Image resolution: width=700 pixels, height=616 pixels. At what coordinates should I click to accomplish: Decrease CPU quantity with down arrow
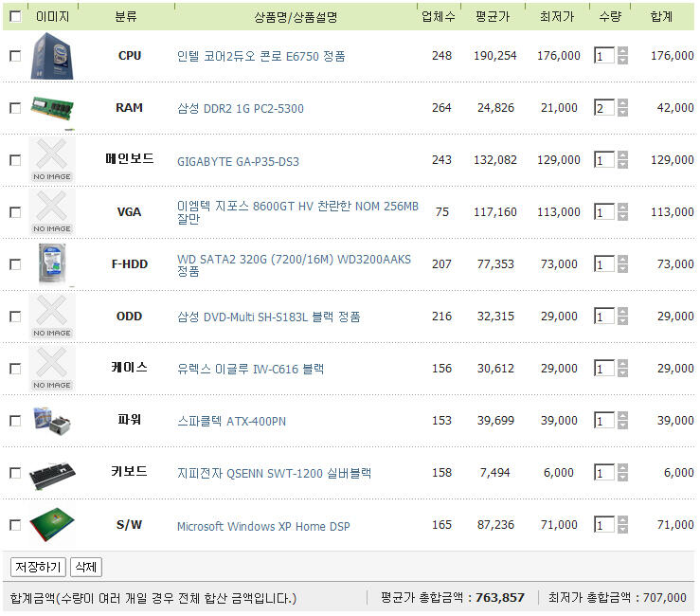pos(622,61)
